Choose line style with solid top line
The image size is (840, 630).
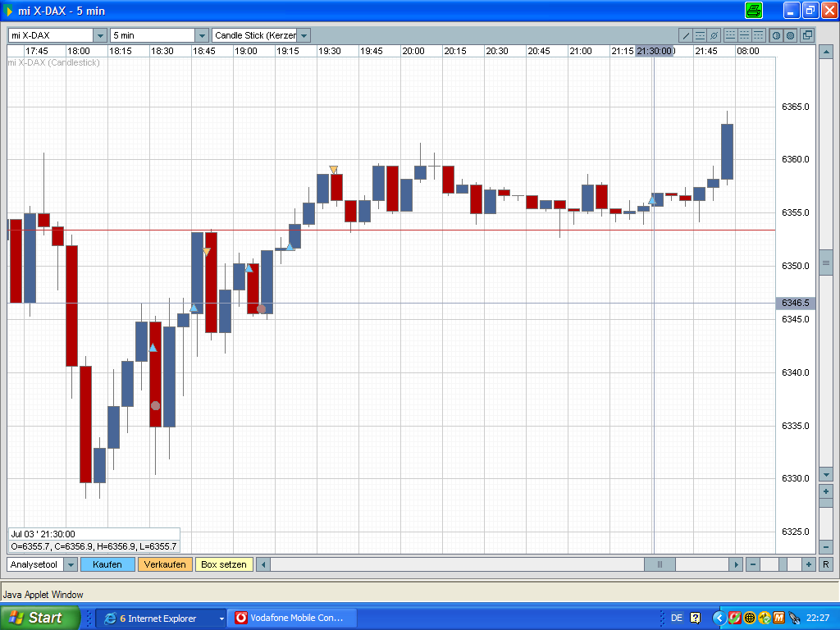pyautogui.click(x=759, y=36)
